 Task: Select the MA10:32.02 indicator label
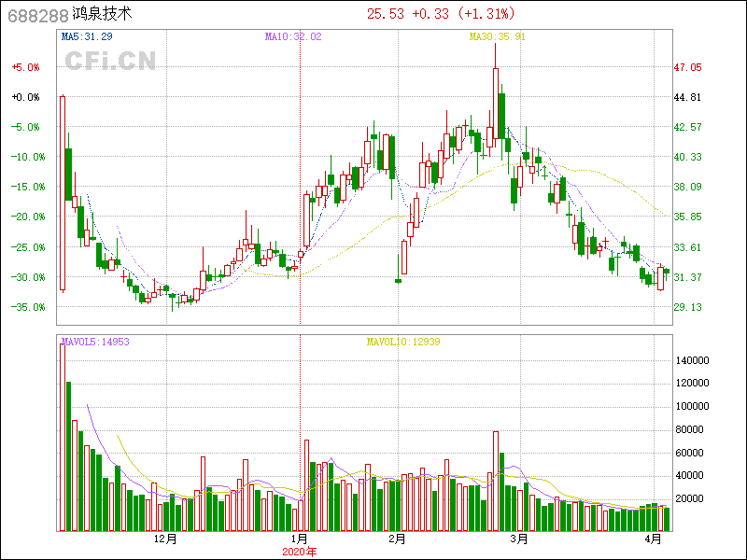pyautogui.click(x=292, y=36)
